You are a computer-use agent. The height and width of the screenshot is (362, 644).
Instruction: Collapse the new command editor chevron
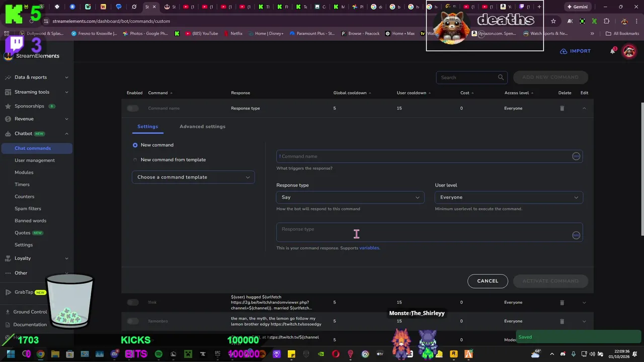[584, 108]
